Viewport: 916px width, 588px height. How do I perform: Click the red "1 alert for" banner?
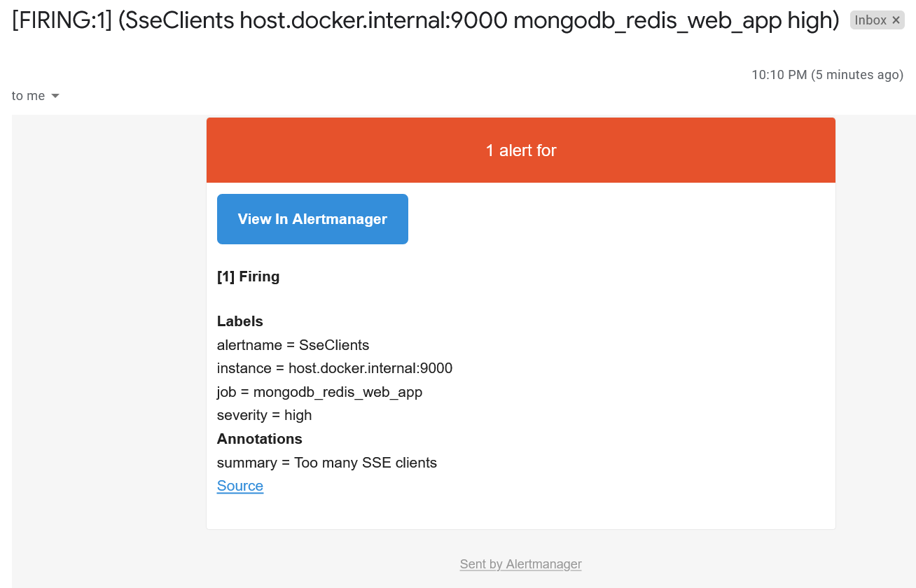[521, 150]
